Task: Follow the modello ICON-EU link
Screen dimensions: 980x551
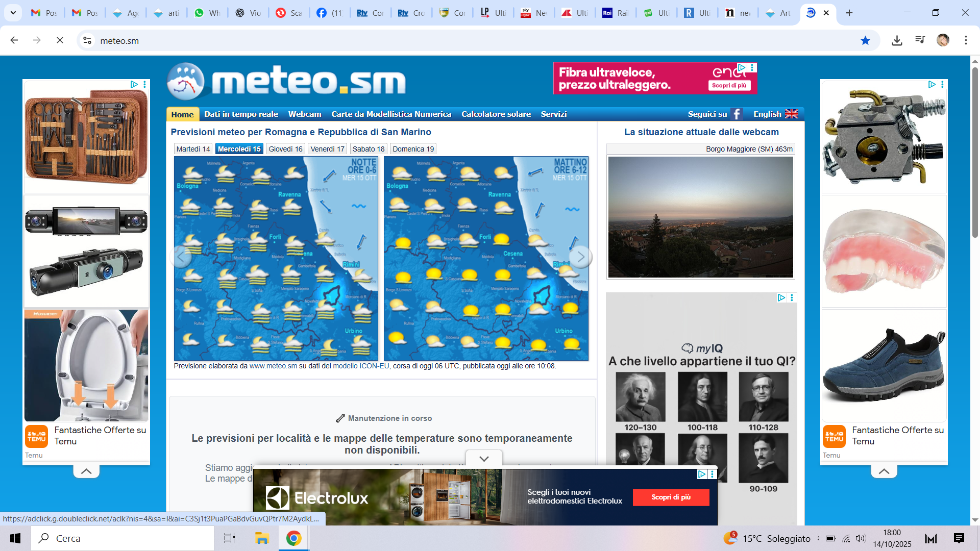Action: (x=361, y=366)
